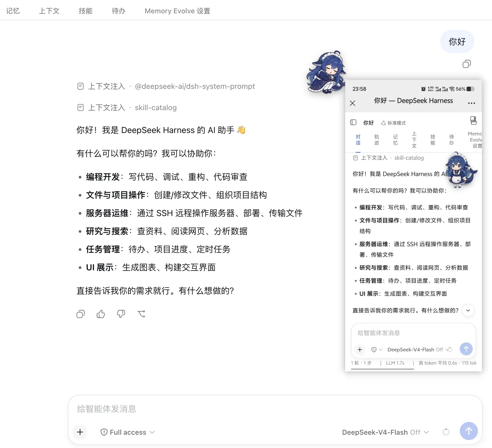Select the 待办 tab in the phone panel
Viewport: 492px width, 448px height.
click(451, 140)
